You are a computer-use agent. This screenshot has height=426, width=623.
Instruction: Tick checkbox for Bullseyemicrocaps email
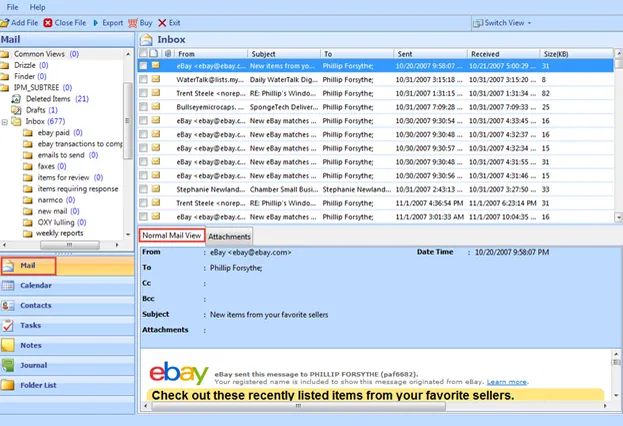143,107
